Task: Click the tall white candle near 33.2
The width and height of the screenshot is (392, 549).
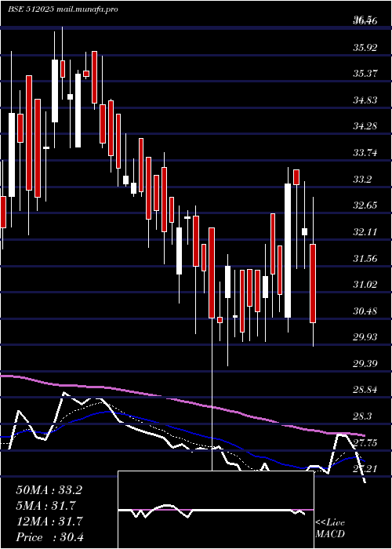Action: click(x=288, y=250)
